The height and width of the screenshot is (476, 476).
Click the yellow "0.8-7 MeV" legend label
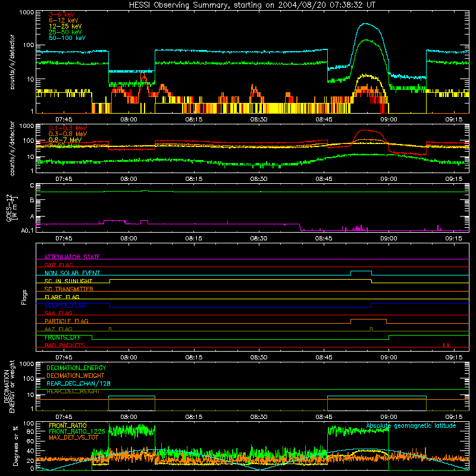point(65,140)
